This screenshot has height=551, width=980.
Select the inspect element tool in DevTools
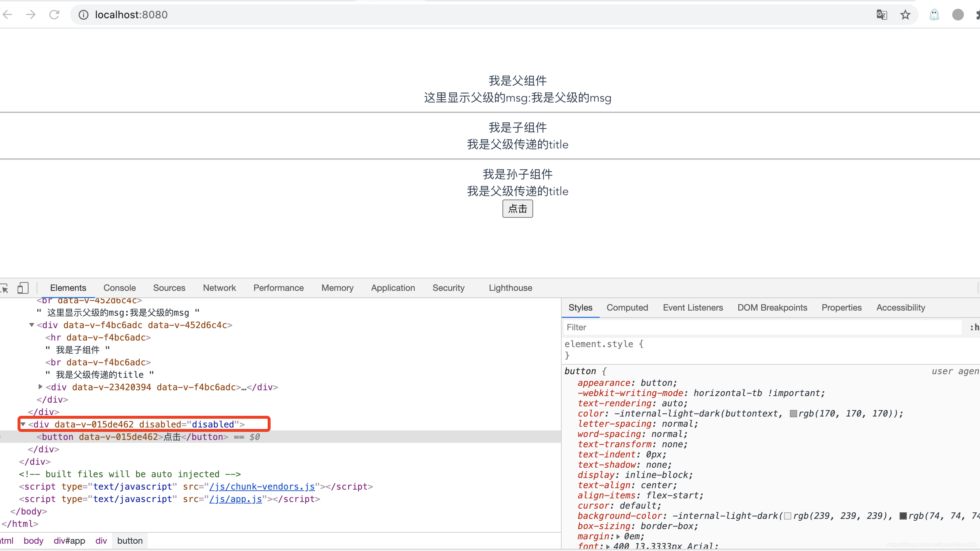click(x=5, y=288)
